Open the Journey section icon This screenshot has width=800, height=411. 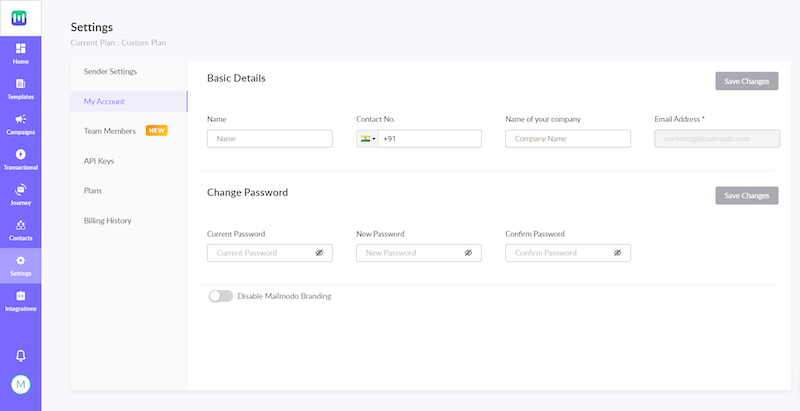(20, 192)
